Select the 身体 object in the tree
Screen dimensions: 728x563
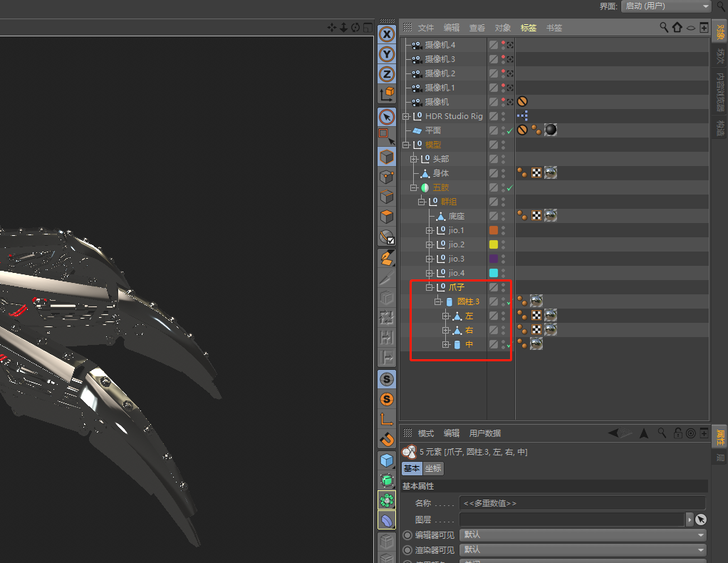(441, 173)
